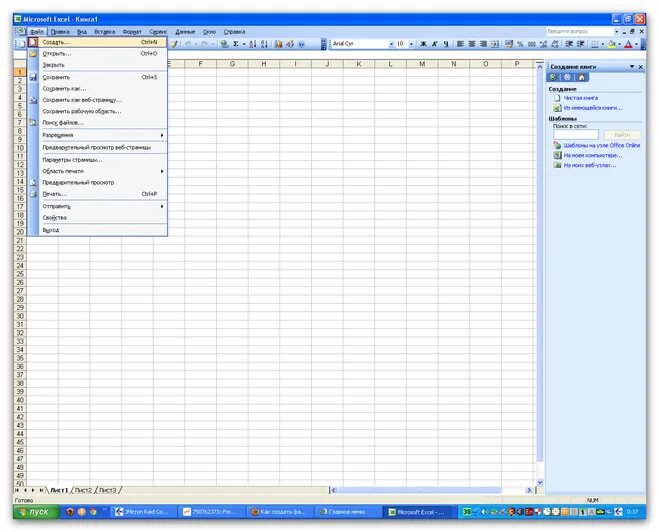Click the 'Введите вопрос' help box

[x=580, y=32]
